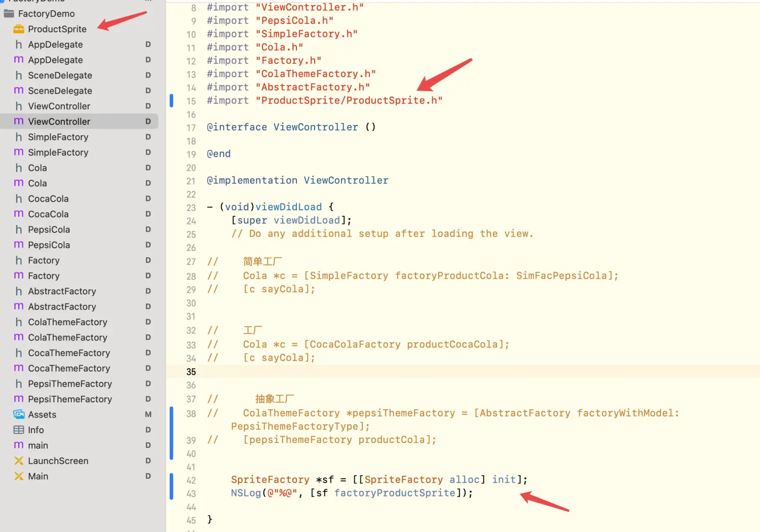Image resolution: width=760 pixels, height=532 pixels.
Task: Click the LaunchScreen storyboard icon
Action: click(x=19, y=461)
